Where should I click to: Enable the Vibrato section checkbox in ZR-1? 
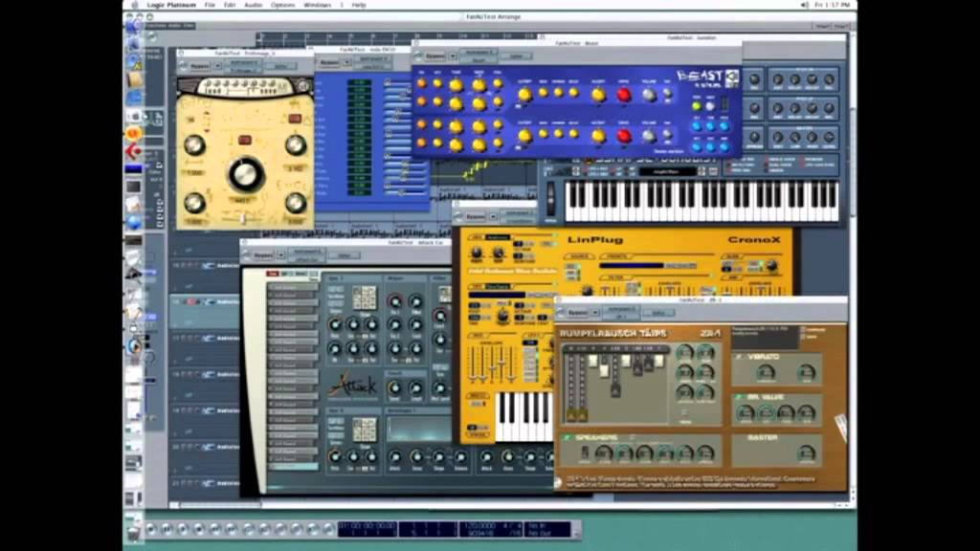click(739, 357)
